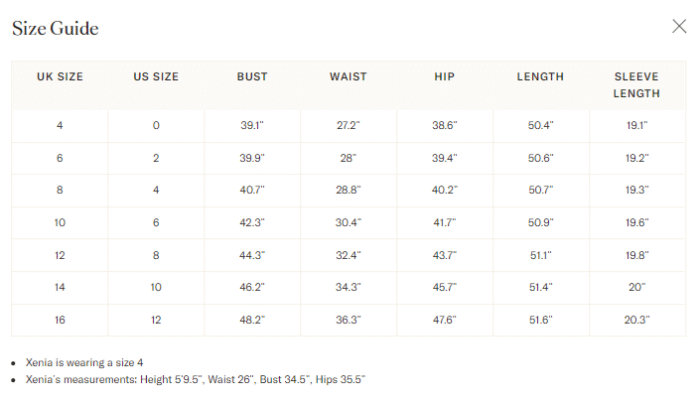Click the 20.3" sleeve length cell

637,320
